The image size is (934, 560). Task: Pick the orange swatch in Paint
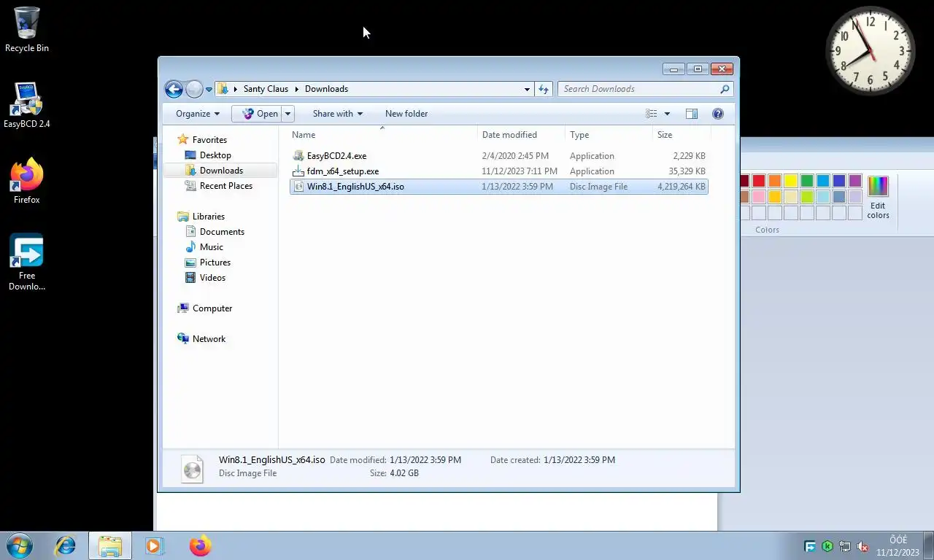[x=775, y=181]
